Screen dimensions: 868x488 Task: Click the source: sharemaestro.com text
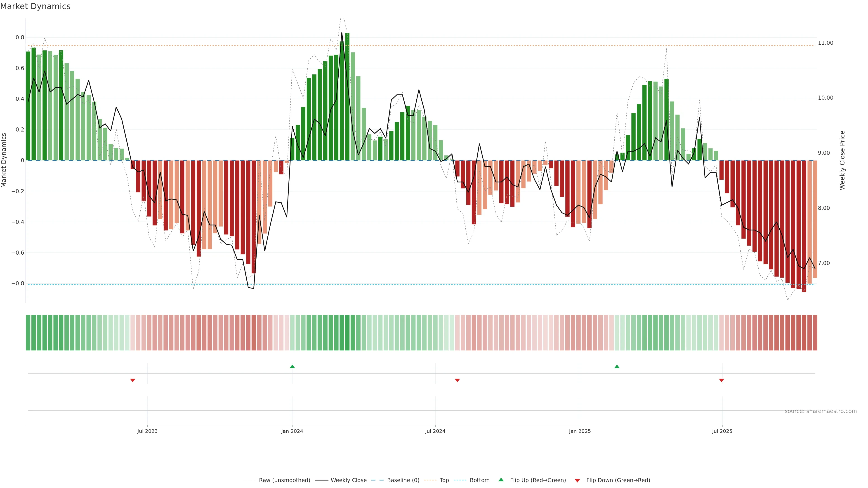[x=821, y=411]
